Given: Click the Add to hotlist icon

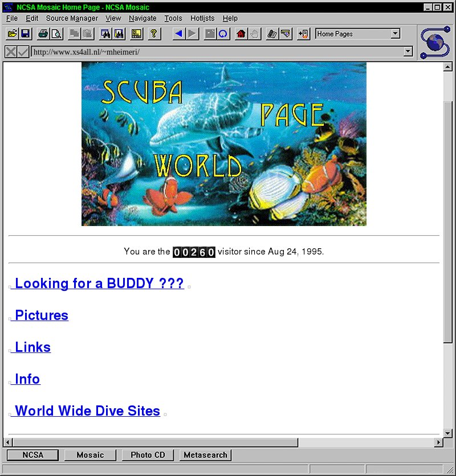Looking at the screenshot, I should (303, 34).
